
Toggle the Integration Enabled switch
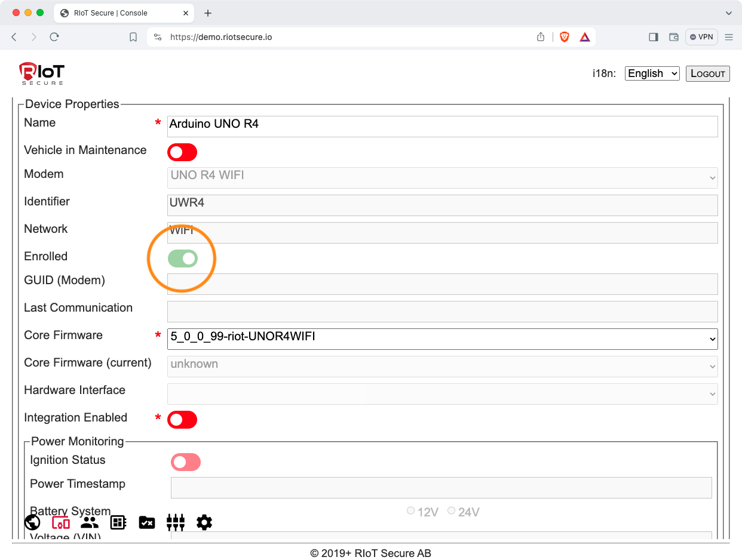tap(182, 420)
